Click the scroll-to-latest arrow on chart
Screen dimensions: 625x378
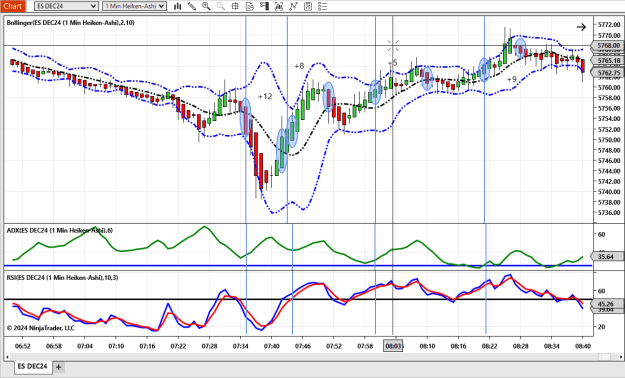pyautogui.click(x=581, y=27)
